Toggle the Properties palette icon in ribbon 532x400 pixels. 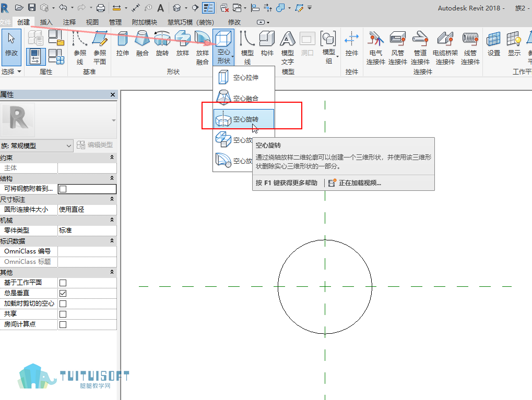(x=36, y=57)
